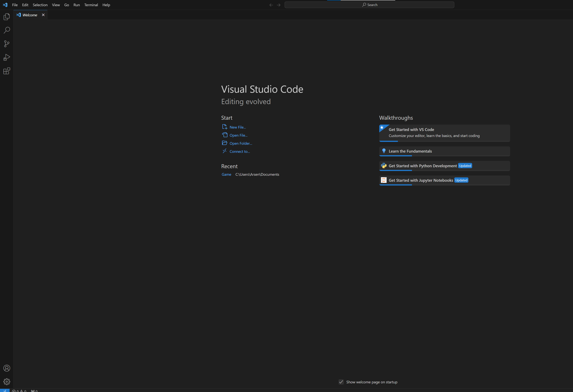Open the Edit menu
This screenshot has height=392, width=573.
[x=25, y=5]
